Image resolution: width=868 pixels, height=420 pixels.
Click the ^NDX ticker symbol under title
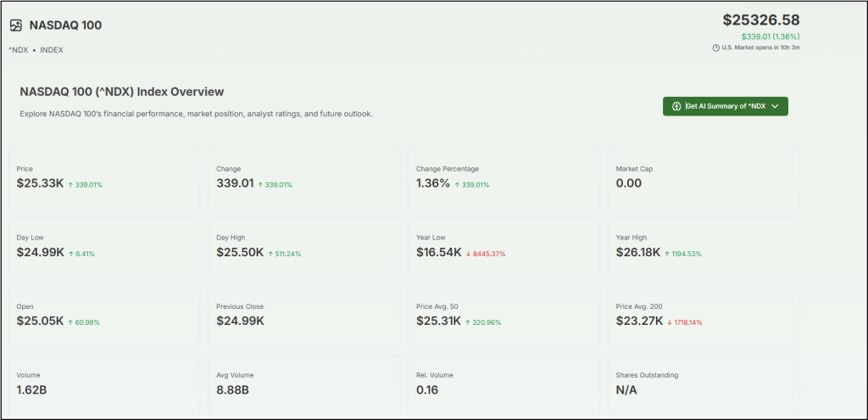point(18,50)
